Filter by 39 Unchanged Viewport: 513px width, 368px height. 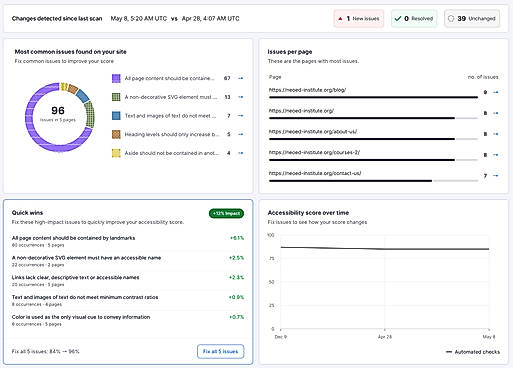pos(472,19)
